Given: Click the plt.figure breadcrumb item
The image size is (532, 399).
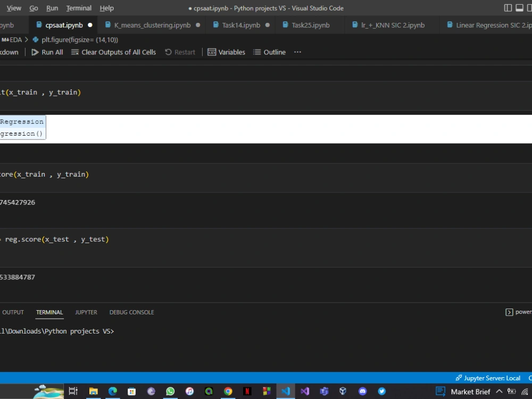Looking at the screenshot, I should point(76,40).
